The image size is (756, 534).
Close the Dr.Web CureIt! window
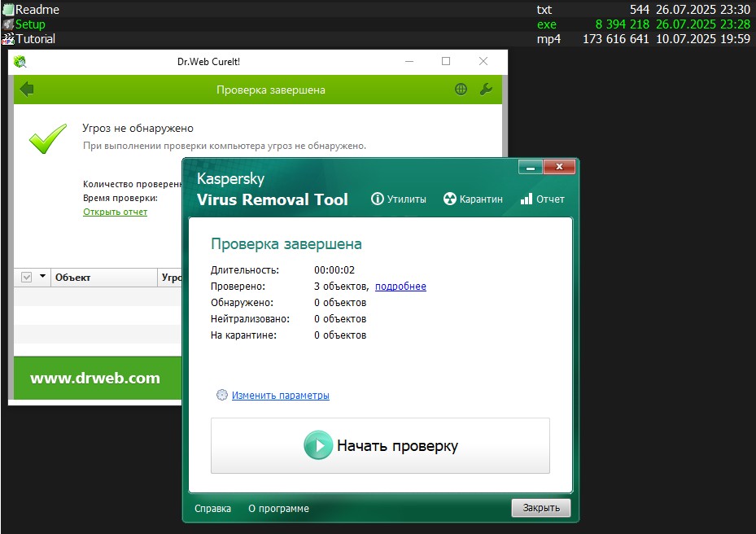pyautogui.click(x=483, y=61)
